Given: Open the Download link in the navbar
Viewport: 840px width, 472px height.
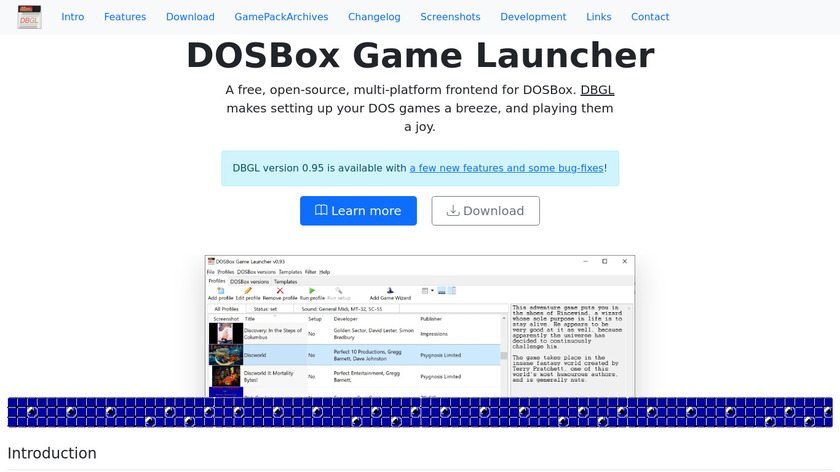Looking at the screenshot, I should tap(190, 17).
